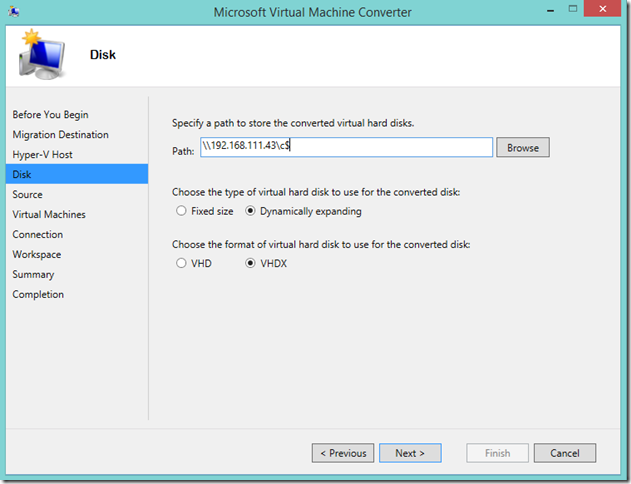Jump to the Connection step
Viewport: 631px width, 484px height.
37,235
